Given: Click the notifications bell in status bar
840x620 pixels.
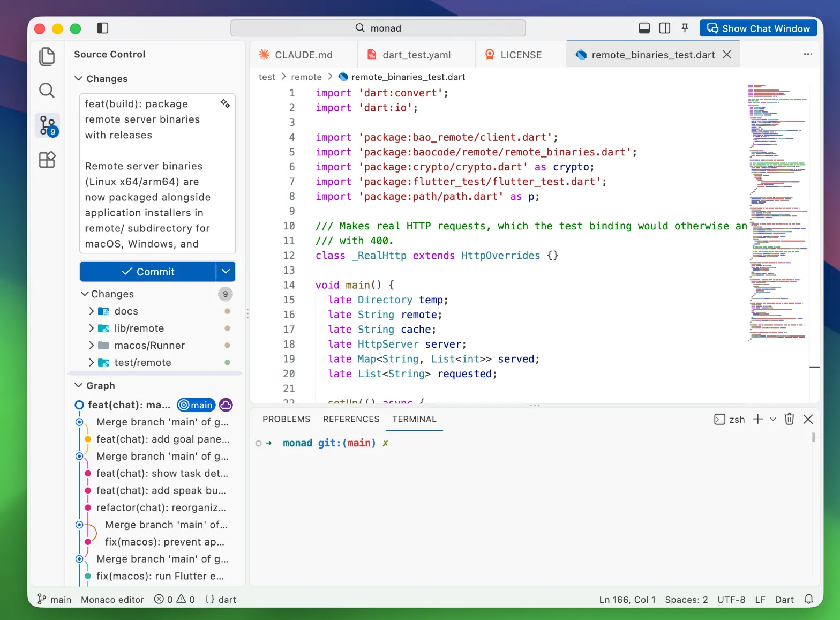Looking at the screenshot, I should click(x=809, y=599).
